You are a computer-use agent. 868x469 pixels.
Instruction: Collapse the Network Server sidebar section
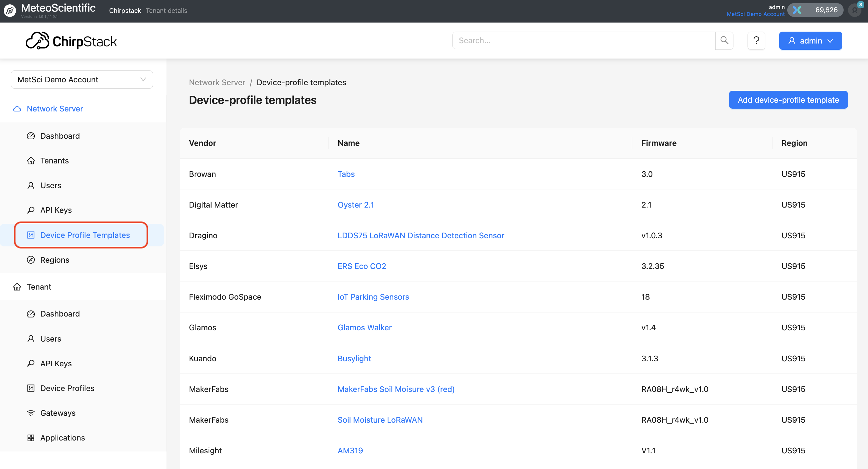(54, 109)
